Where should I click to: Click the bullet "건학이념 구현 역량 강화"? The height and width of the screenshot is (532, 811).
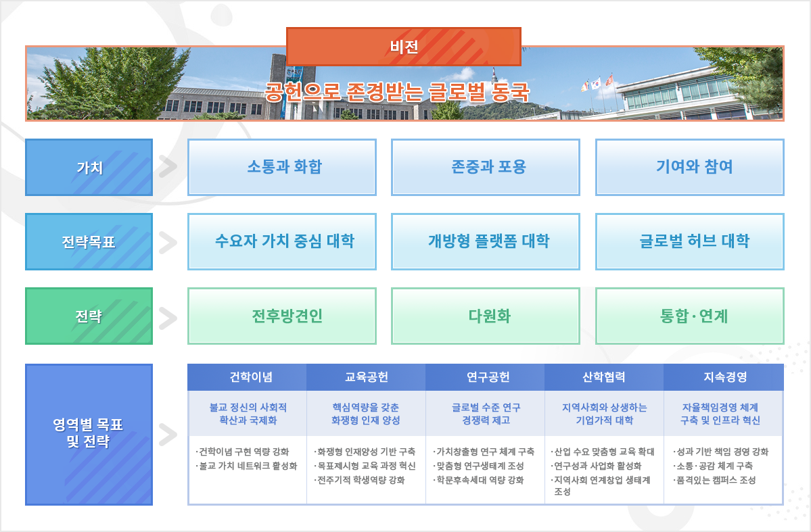tap(243, 452)
